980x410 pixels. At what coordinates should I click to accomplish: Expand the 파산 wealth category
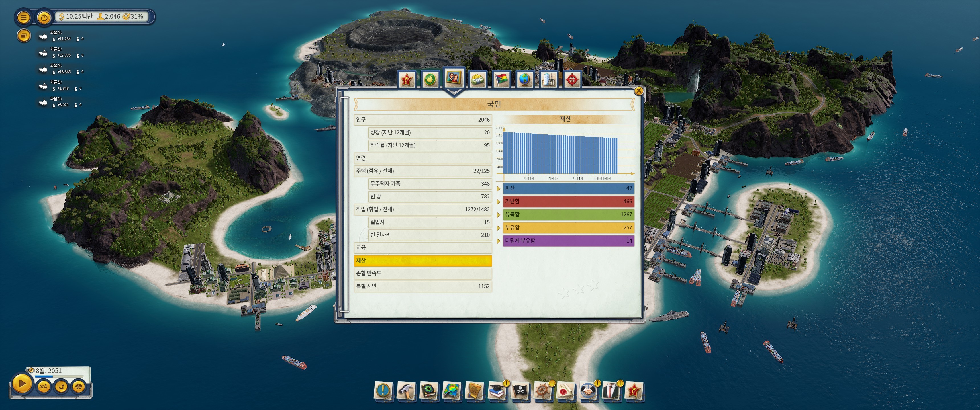click(x=498, y=189)
